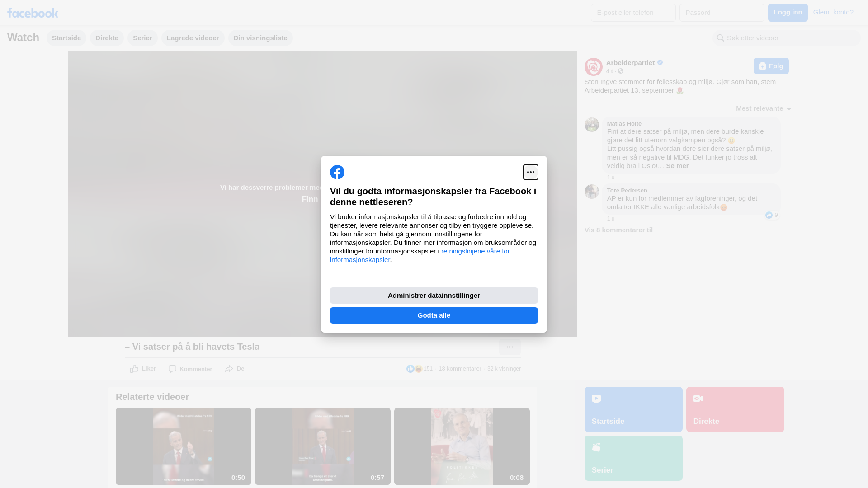Open related video thumbnail lasting 0:57
Image resolution: width=868 pixels, height=488 pixels.
point(323,446)
